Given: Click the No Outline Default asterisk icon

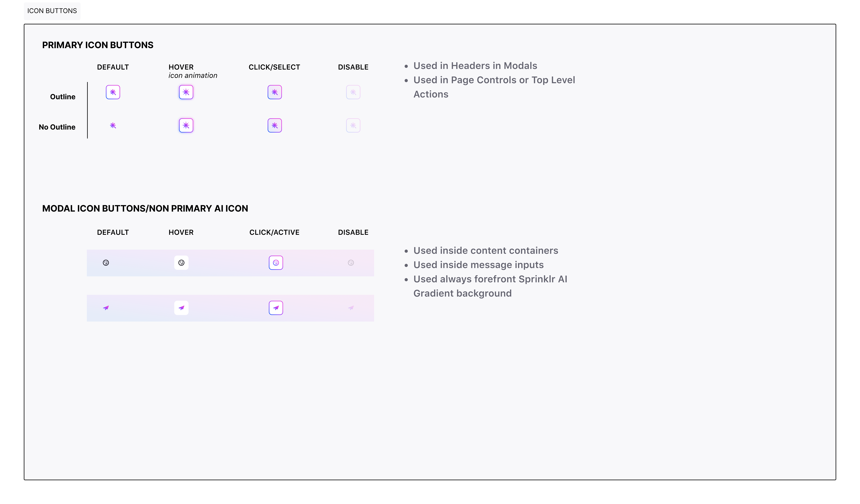Looking at the screenshot, I should [x=113, y=126].
